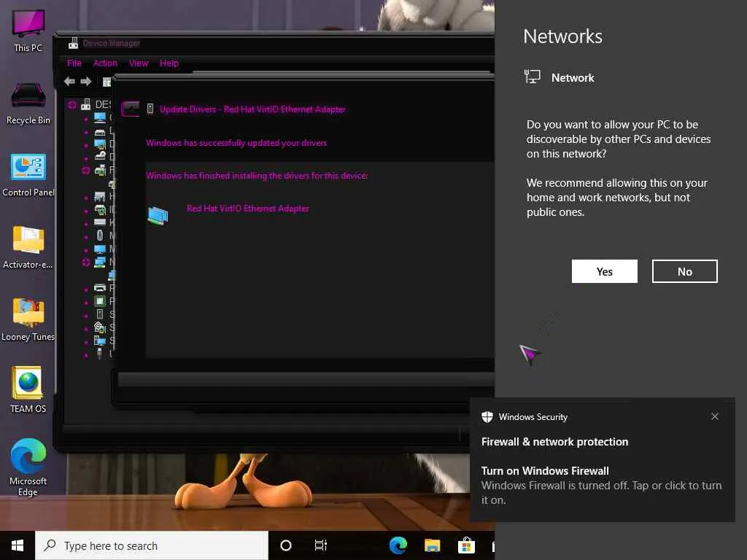Click Yes to allow network discovery
Image resolution: width=747 pixels, height=560 pixels.
(604, 271)
